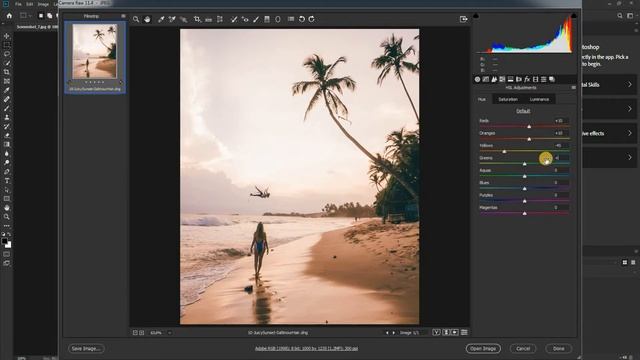Viewport: 640px width, 360px height.
Task: Select Photoshop Move tool
Action: pos(7,36)
